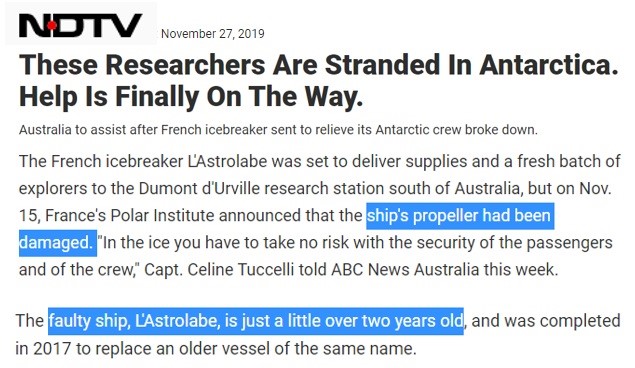Image resolution: width=635 pixels, height=368 pixels.
Task: Click the NDTV logo
Action: (81, 25)
